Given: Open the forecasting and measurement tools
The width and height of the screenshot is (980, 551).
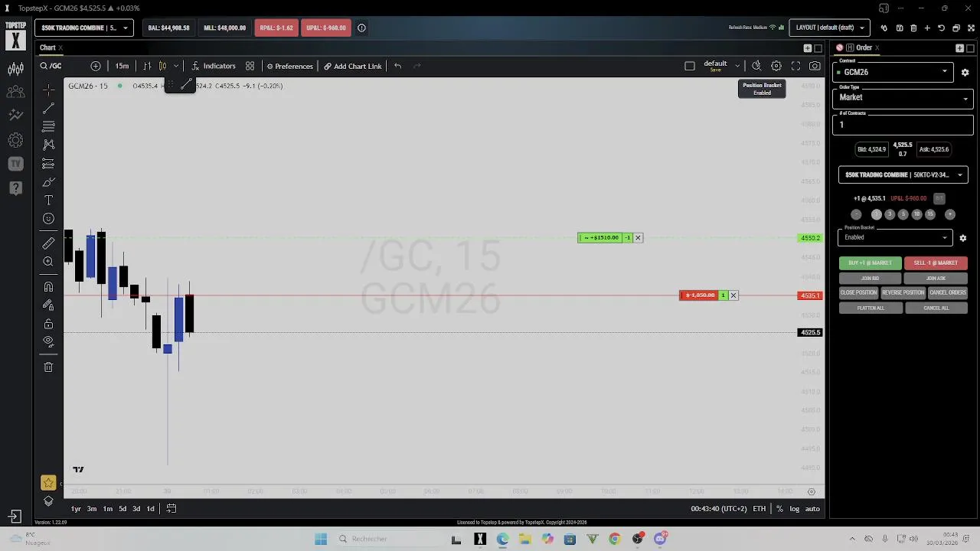Looking at the screenshot, I should pos(48,163).
